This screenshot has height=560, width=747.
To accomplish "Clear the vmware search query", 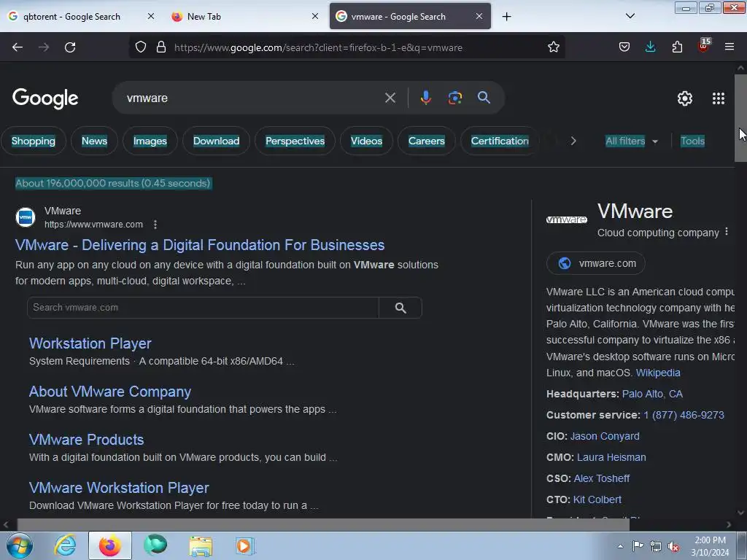I will (x=390, y=98).
